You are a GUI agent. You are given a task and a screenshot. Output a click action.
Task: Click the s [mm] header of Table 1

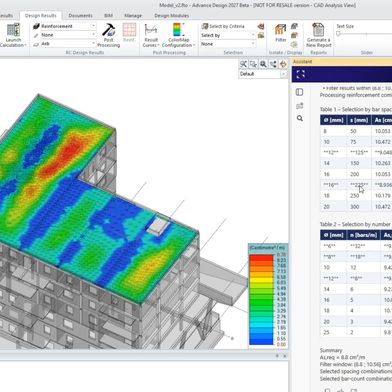click(359, 120)
